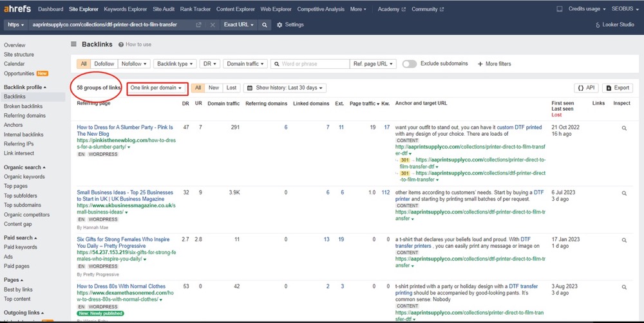Open Site Audit in top navigation
Screen dimensions: 644x323
tap(164, 9)
